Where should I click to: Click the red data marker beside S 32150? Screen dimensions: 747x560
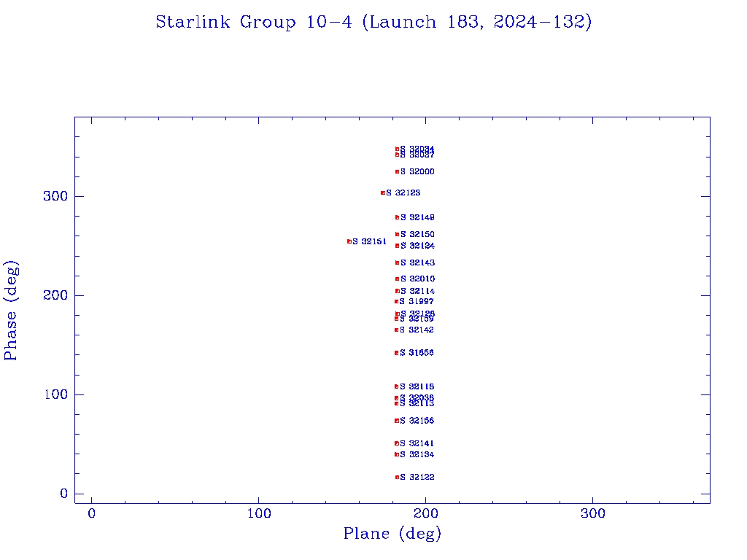pyautogui.click(x=397, y=234)
